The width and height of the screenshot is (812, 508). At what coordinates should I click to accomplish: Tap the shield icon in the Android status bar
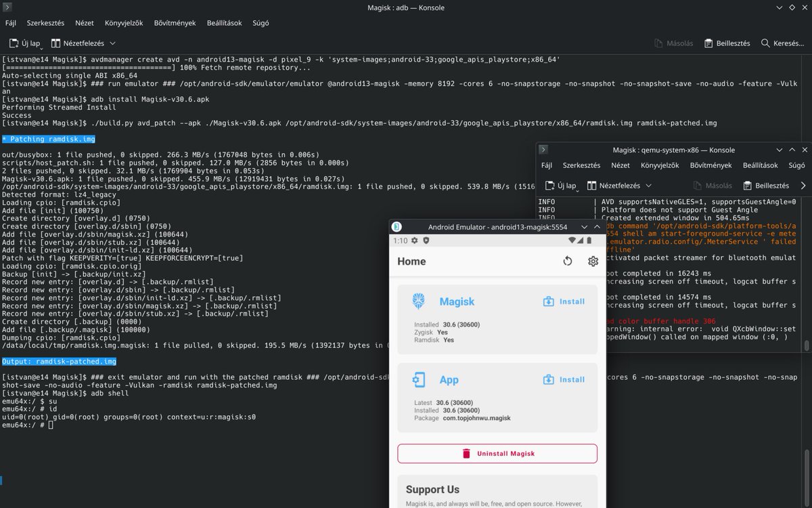coord(426,240)
